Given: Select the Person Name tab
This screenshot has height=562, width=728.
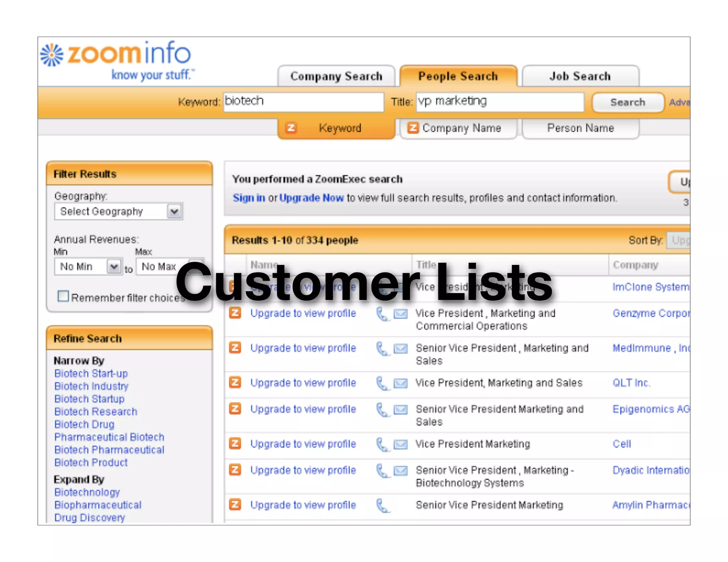Looking at the screenshot, I should click(x=580, y=128).
